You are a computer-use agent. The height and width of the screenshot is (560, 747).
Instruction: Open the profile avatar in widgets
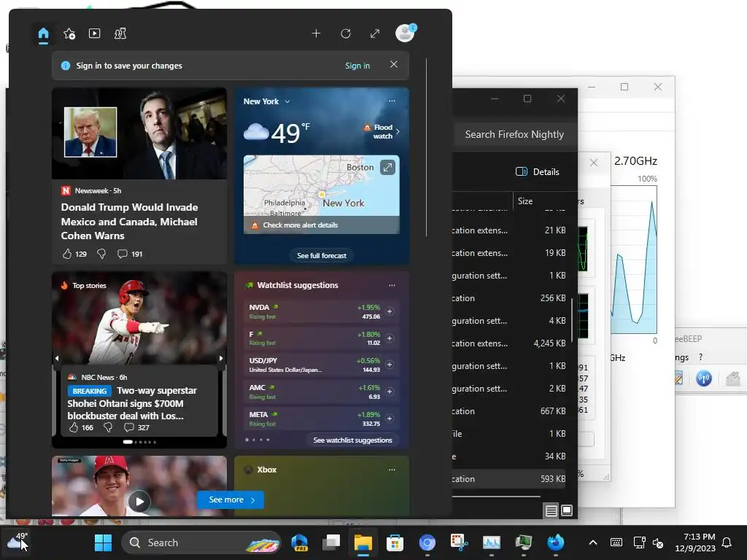pos(405,33)
